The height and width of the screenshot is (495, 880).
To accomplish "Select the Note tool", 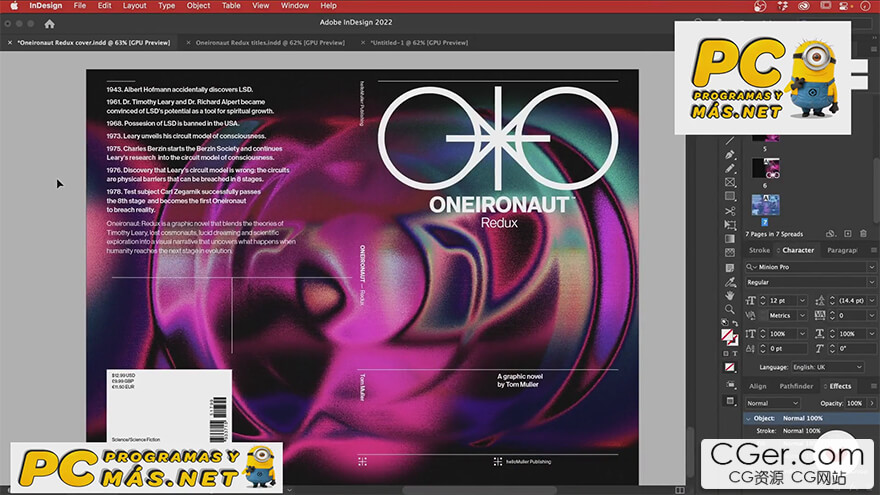I will point(730,268).
